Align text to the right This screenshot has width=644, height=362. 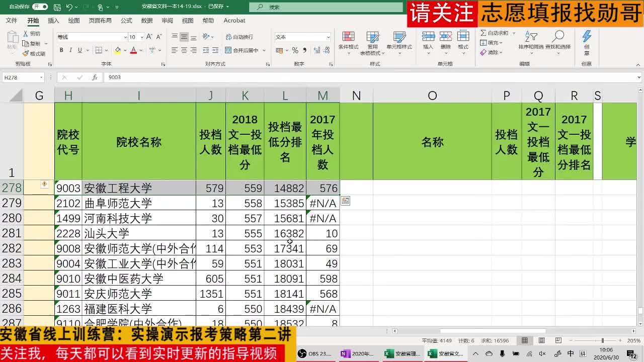click(193, 50)
